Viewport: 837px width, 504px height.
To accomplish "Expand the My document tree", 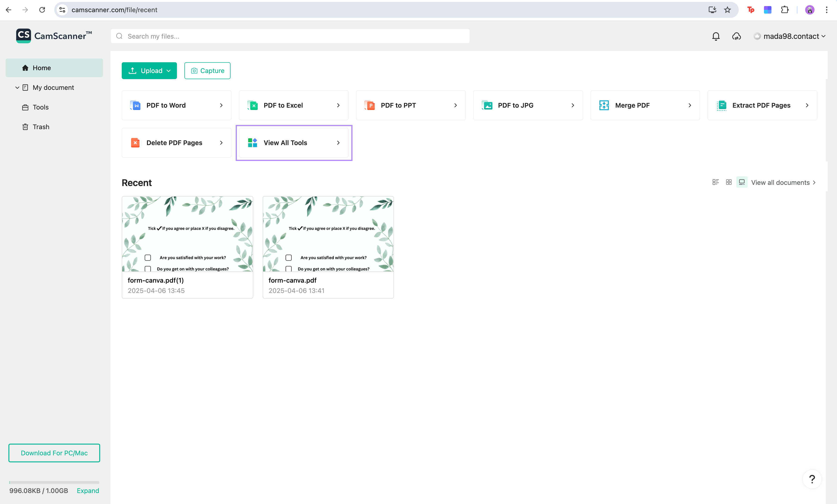I will [17, 88].
